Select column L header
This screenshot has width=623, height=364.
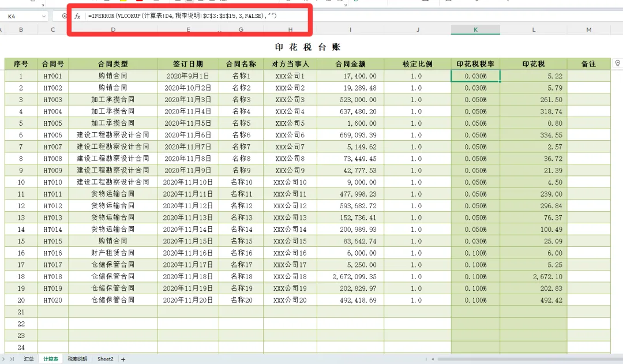pyautogui.click(x=533, y=29)
